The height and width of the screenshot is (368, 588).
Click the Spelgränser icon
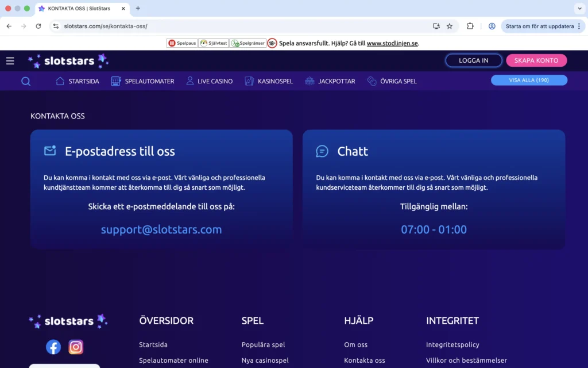point(248,43)
